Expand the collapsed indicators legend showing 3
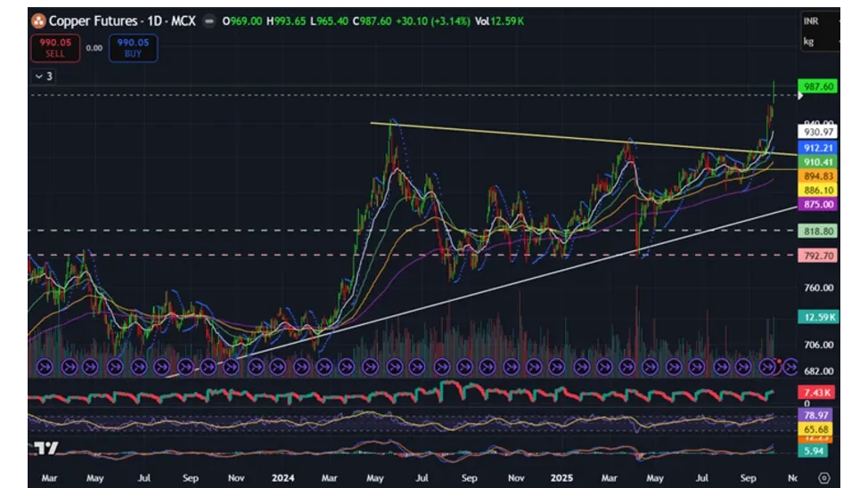The image size is (868, 488). tap(44, 77)
